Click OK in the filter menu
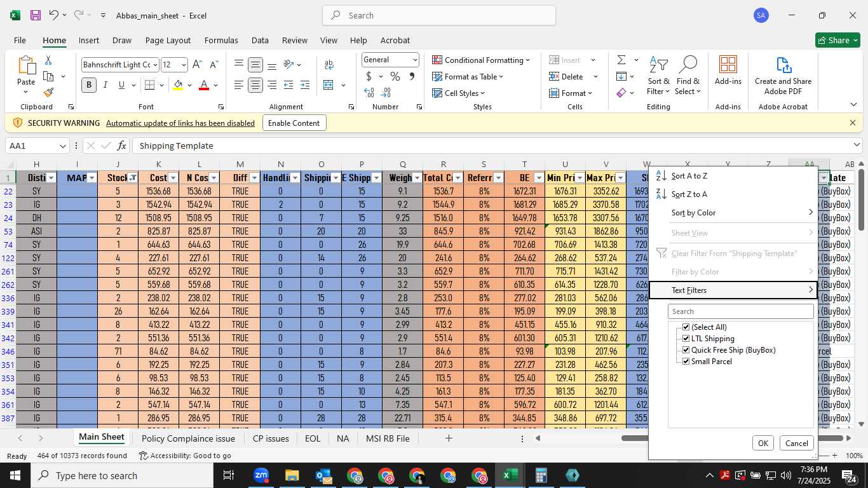The width and height of the screenshot is (868, 488). click(763, 444)
